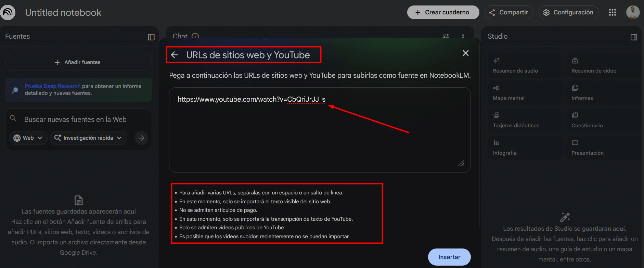
Task: Close the URLs dialog with the X
Action: [x=465, y=53]
